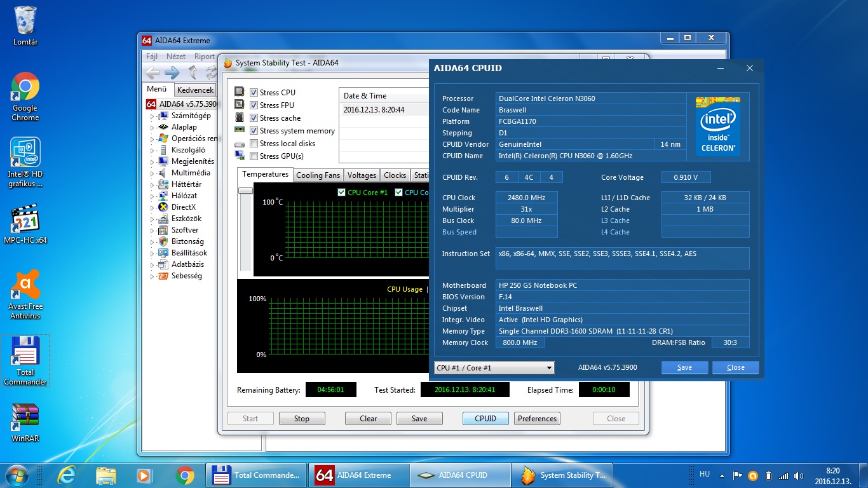Expand the Kiszolgáló tree node

152,151
